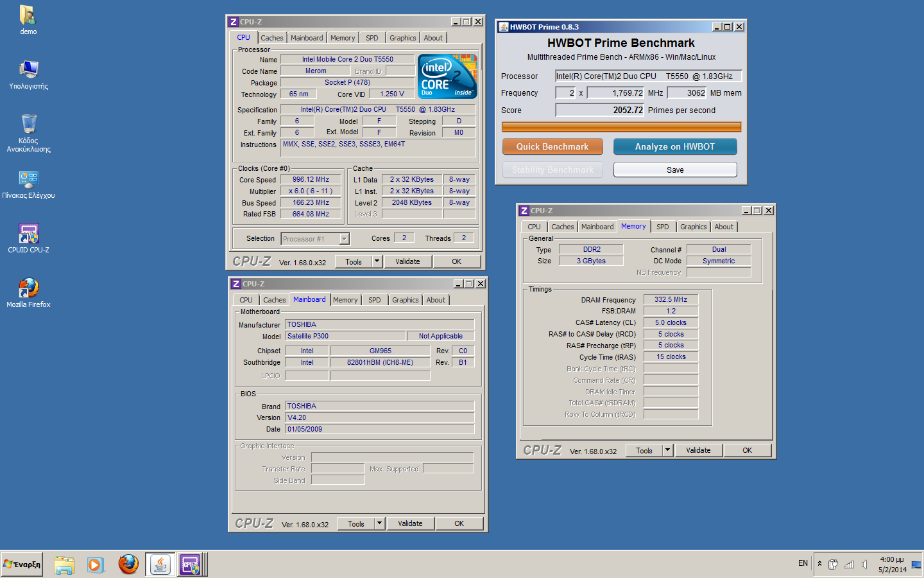Open CPU tab in Mainboard CPU-Z window
This screenshot has width=924, height=578.
pyautogui.click(x=246, y=300)
